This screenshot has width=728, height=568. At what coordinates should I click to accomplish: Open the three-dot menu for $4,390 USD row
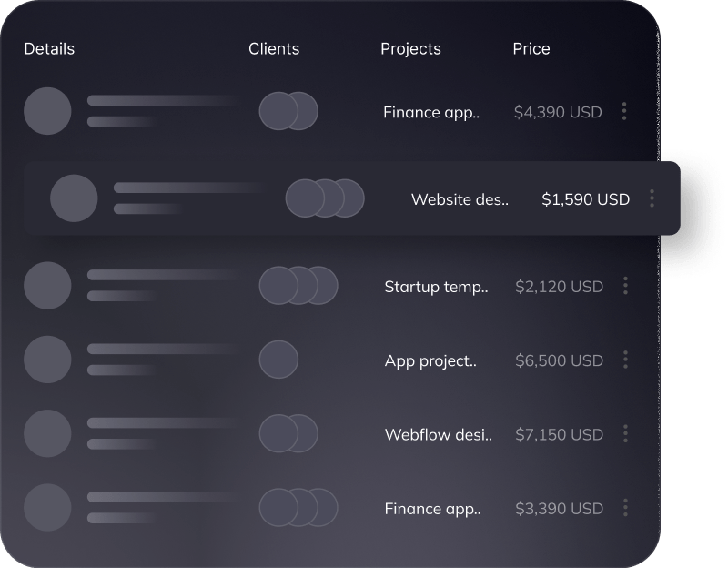pos(624,112)
